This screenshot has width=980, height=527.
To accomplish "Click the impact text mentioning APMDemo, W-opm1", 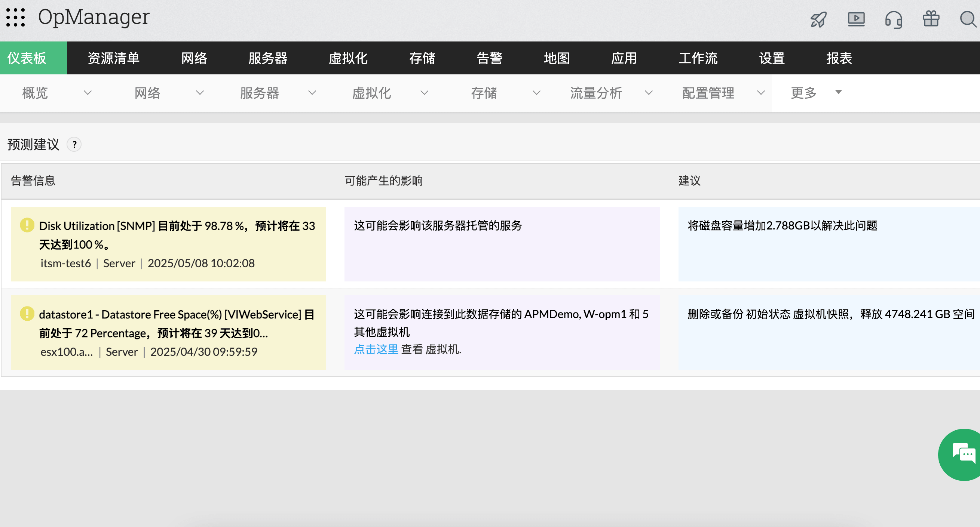I will click(x=501, y=323).
